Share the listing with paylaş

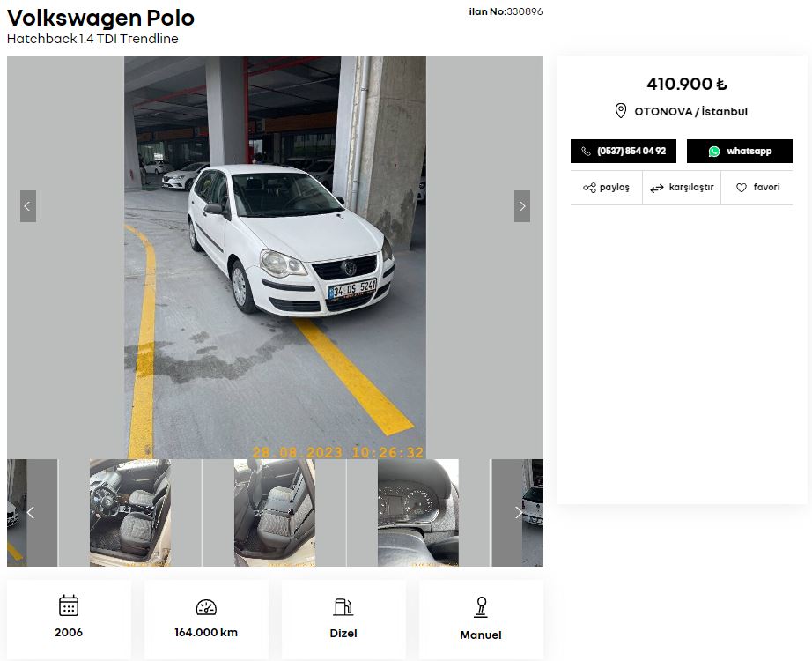(x=607, y=187)
